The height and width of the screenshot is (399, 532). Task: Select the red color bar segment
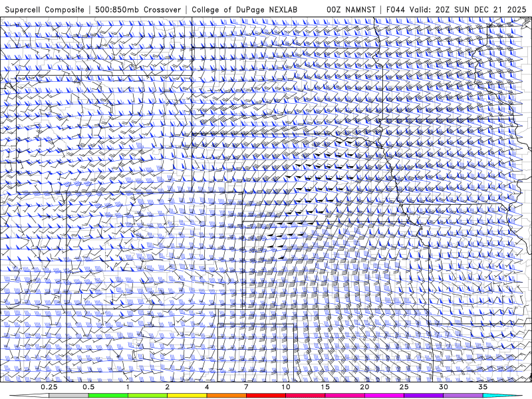[266, 396]
